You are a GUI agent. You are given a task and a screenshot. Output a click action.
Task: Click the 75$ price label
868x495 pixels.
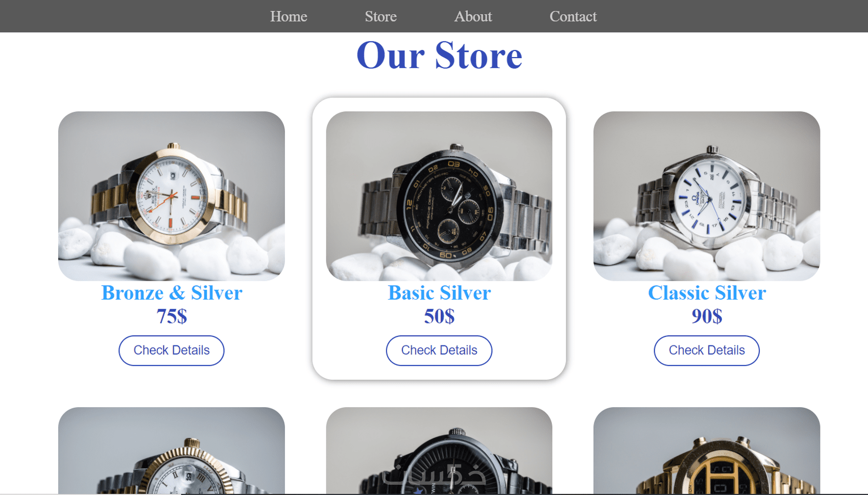[x=172, y=316]
